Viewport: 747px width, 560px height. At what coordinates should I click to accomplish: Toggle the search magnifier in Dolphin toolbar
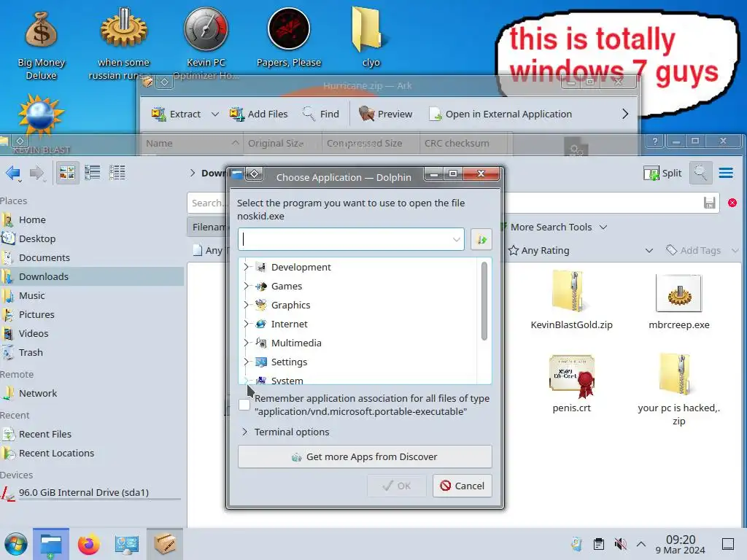[700, 173]
